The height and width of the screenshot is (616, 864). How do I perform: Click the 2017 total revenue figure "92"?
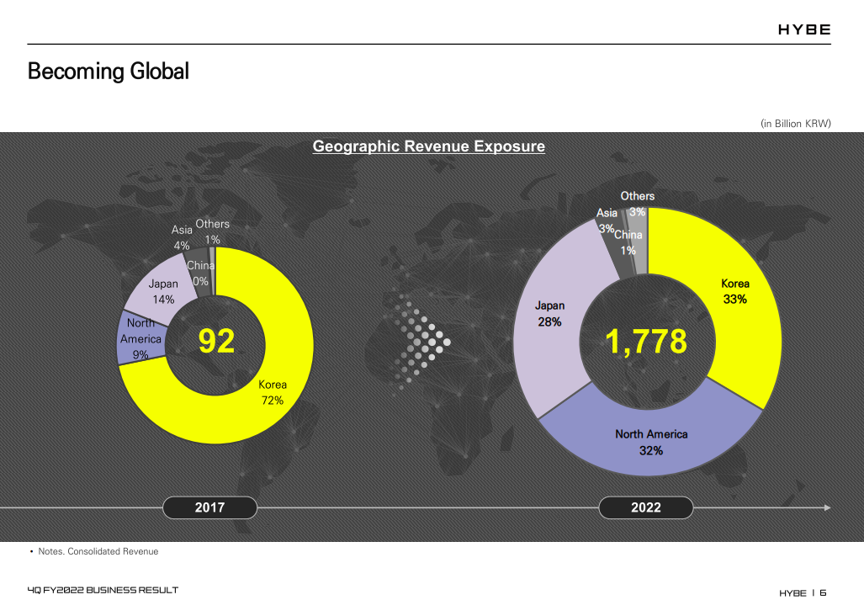[x=216, y=341]
